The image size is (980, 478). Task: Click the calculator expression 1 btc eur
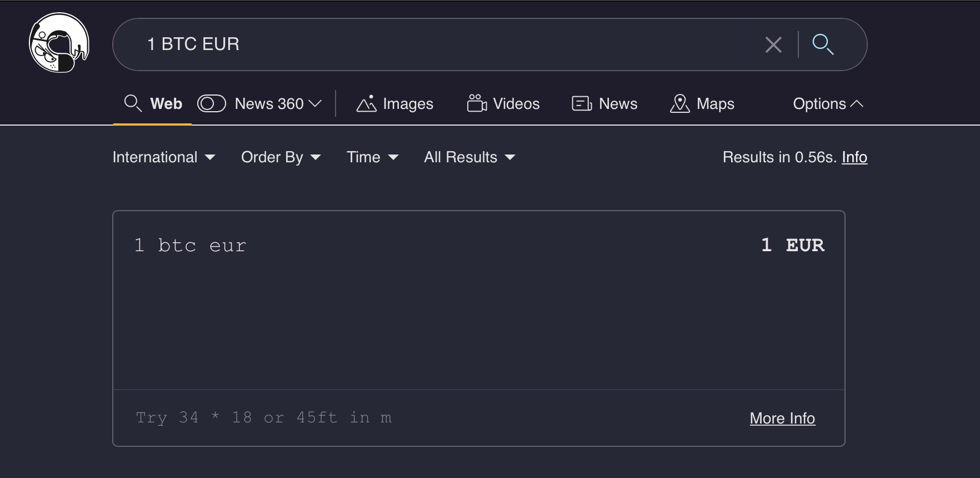coord(191,245)
